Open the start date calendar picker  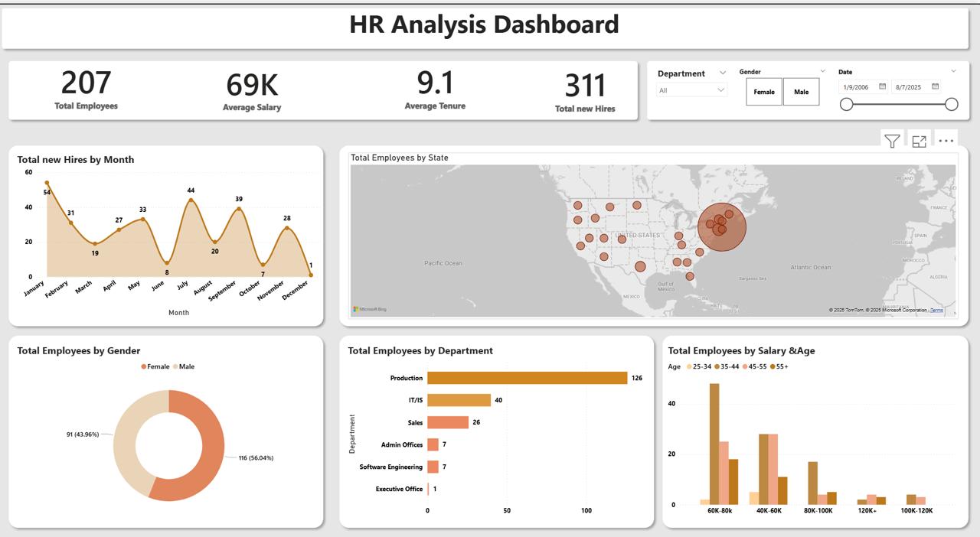pos(882,87)
